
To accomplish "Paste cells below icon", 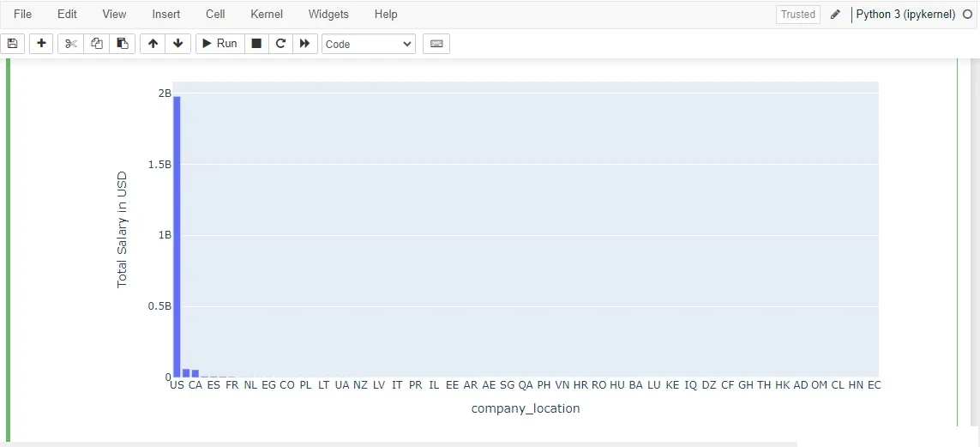I will tap(123, 44).
